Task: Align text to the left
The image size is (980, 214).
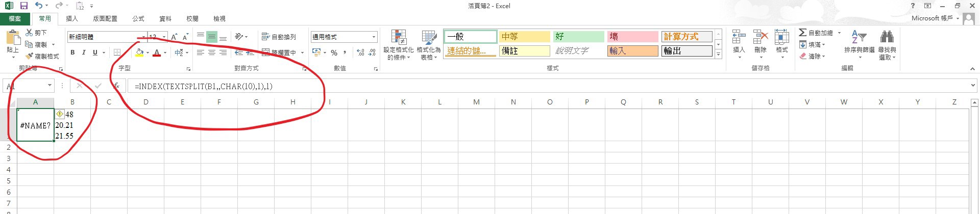Action: click(201, 52)
